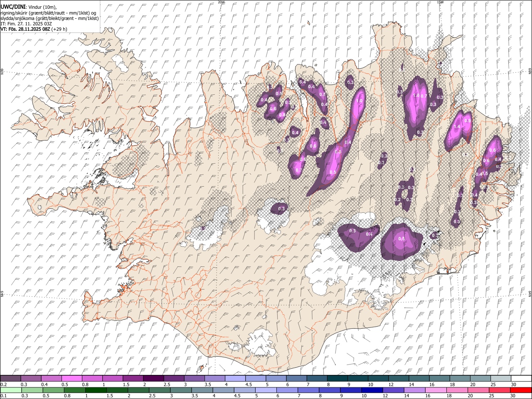Click the darkest green 1–1.5 swatch in bottom legend row
The image size is (532, 399).
(96, 390)
